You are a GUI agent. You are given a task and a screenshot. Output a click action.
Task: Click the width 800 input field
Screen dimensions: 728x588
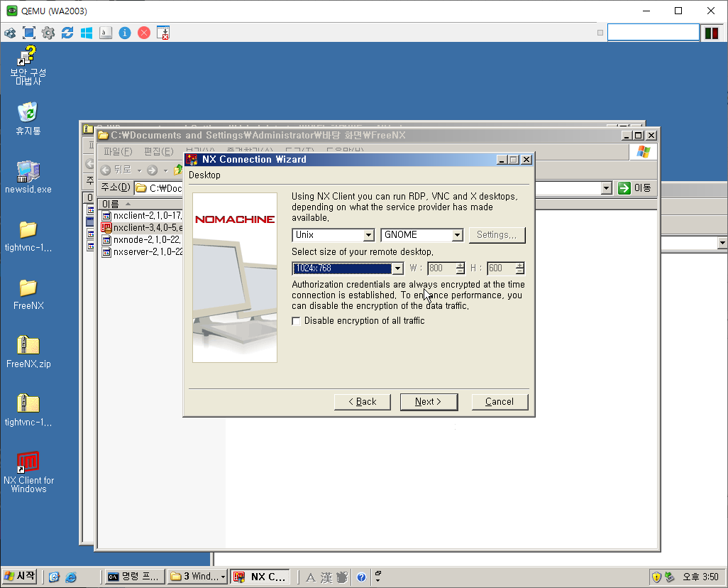pos(441,268)
